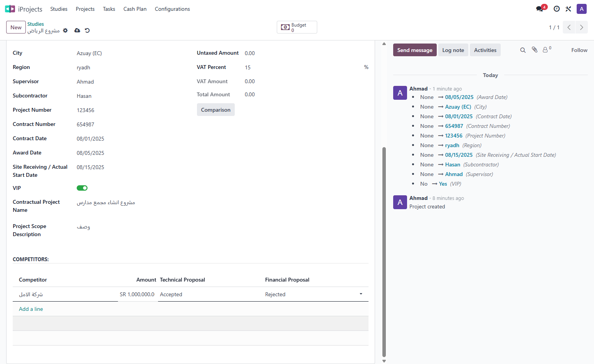The height and width of the screenshot is (364, 594).
Task: Click the New button
Action: point(16,27)
